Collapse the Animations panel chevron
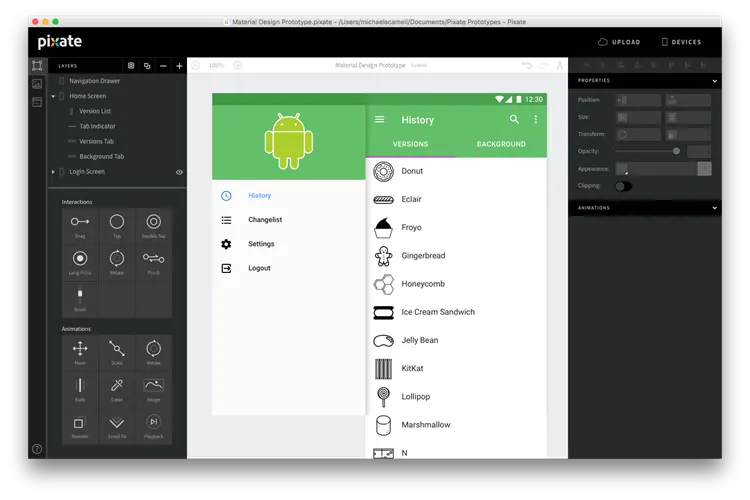 pyautogui.click(x=715, y=208)
